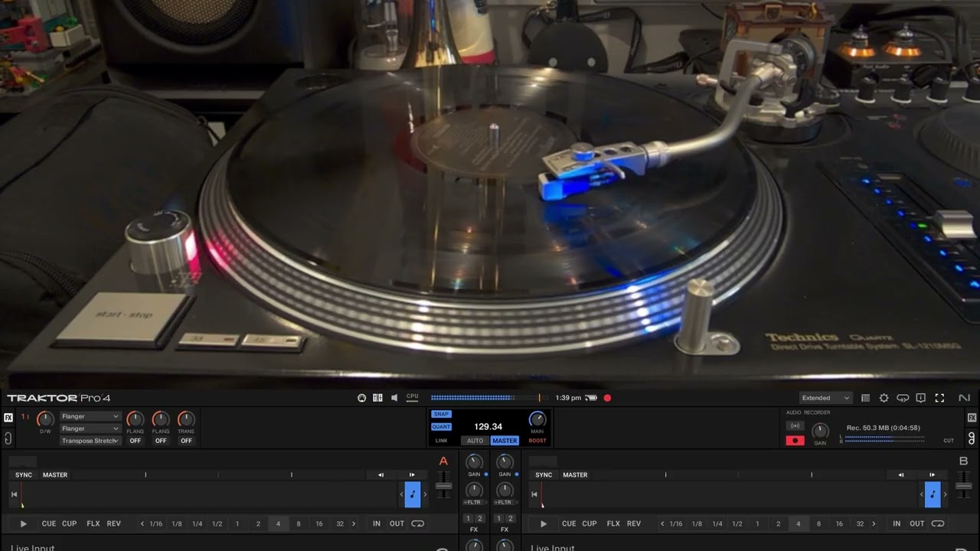The width and height of the screenshot is (980, 551).
Task: Click Deck A blue music note icon
Action: [x=413, y=494]
